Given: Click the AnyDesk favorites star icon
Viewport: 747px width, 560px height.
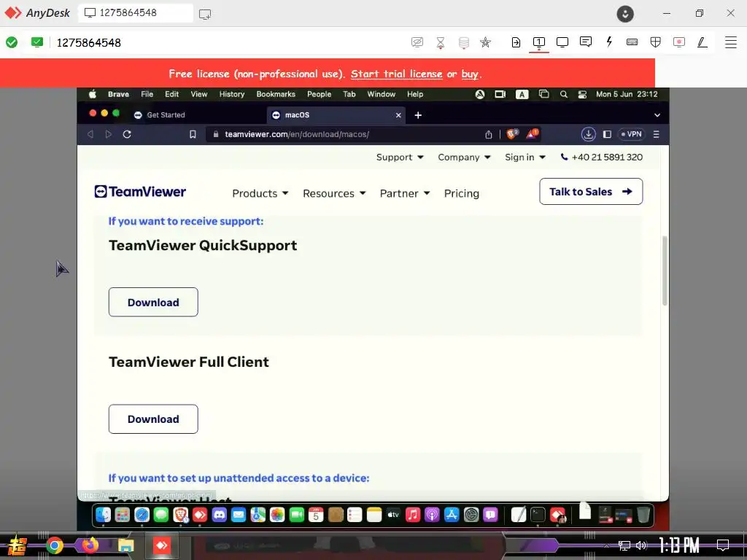Looking at the screenshot, I should coord(485,42).
